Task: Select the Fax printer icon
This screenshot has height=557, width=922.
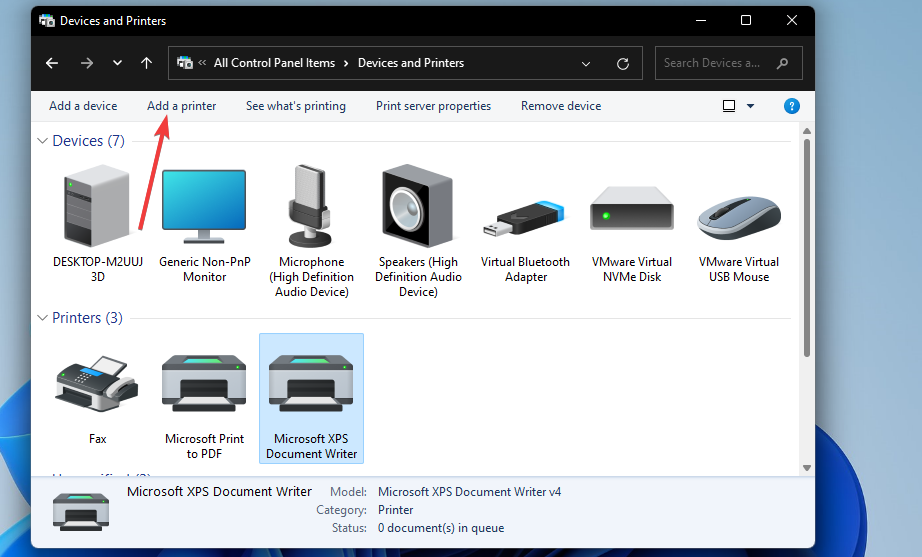Action: pos(97,385)
